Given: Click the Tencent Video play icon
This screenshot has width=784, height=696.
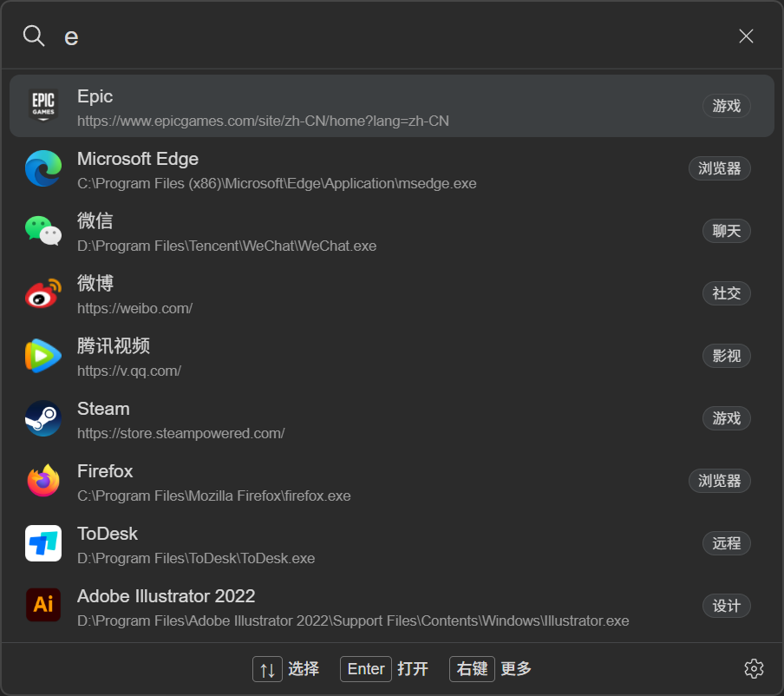Looking at the screenshot, I should (x=43, y=356).
